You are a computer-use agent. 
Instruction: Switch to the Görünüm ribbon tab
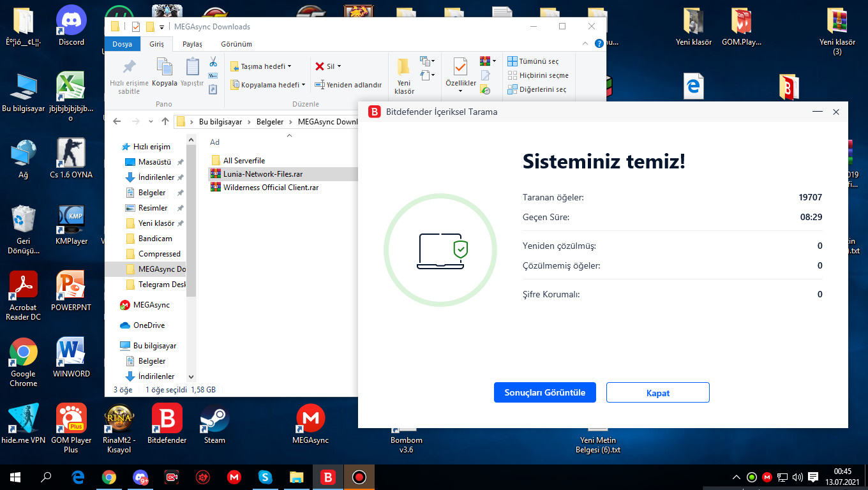[x=236, y=44]
